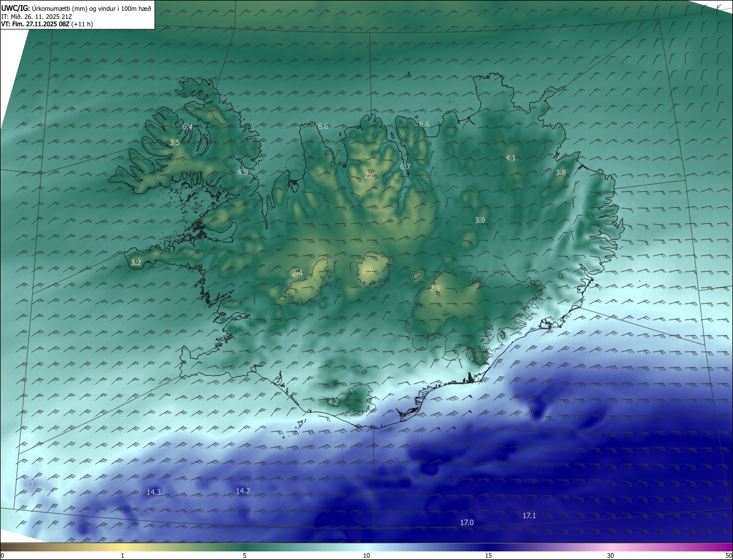Select the 3.5 value in the Westfjords
Viewport: 733px width, 560px height.
point(175,143)
